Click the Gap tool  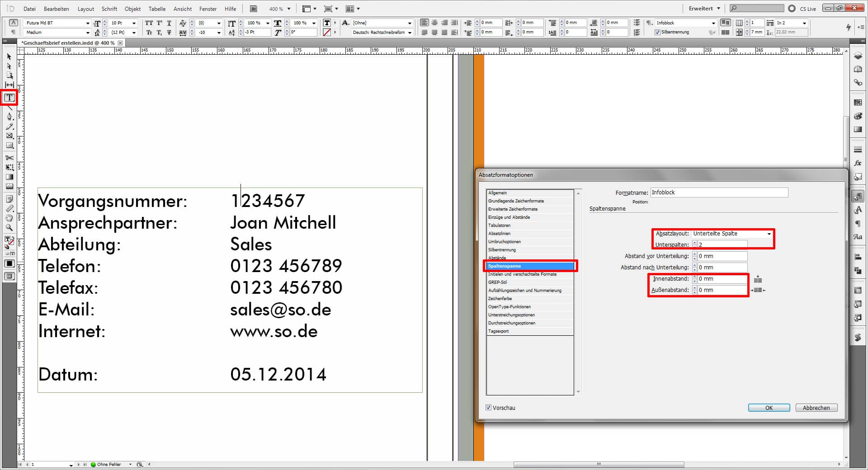(9, 85)
